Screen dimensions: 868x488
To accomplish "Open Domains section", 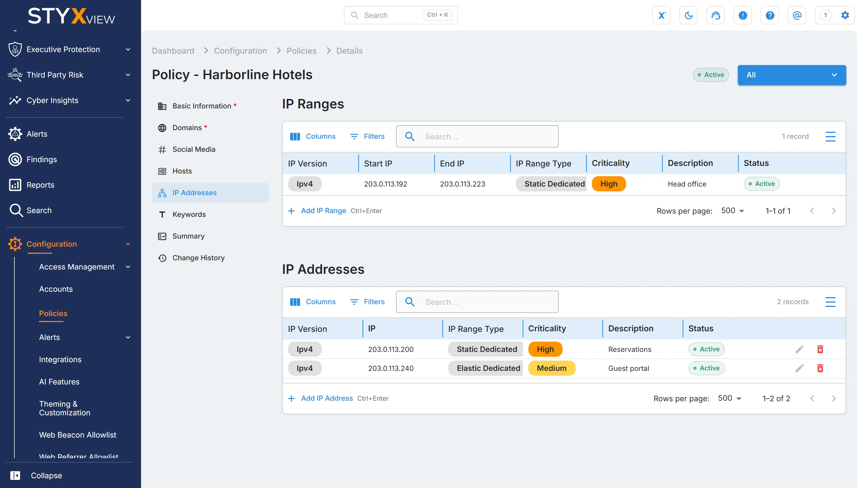I will (210, 128).
